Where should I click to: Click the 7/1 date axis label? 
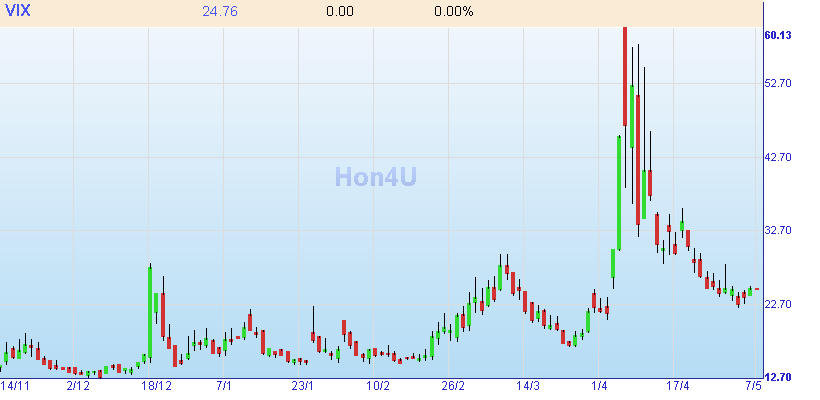(x=224, y=386)
